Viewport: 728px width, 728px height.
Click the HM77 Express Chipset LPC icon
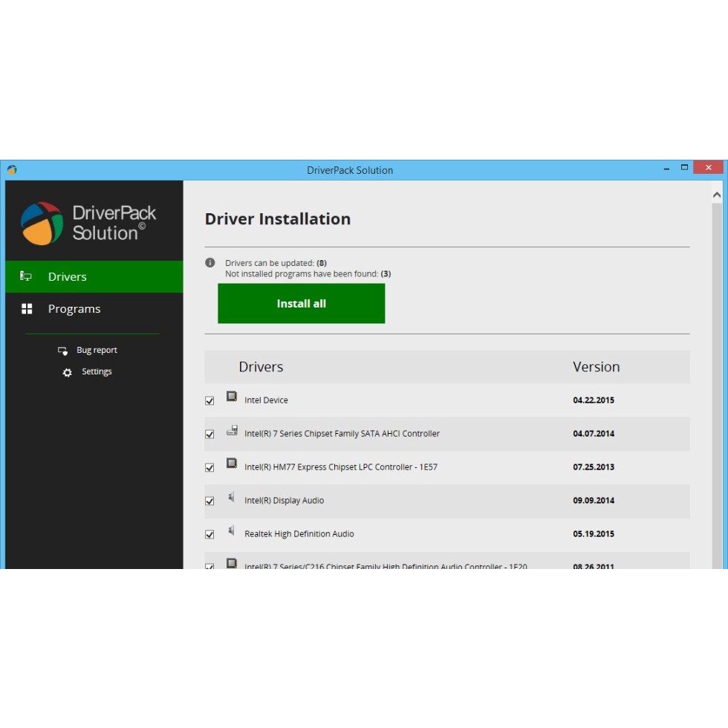[232, 464]
